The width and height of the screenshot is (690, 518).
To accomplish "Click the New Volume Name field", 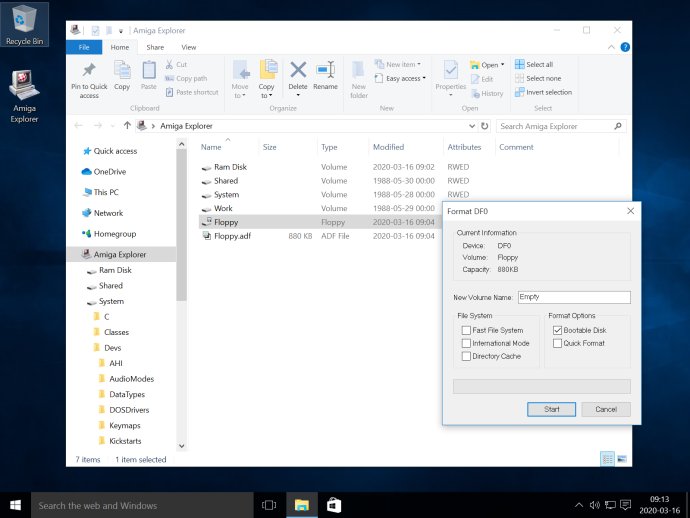I will tap(574, 297).
